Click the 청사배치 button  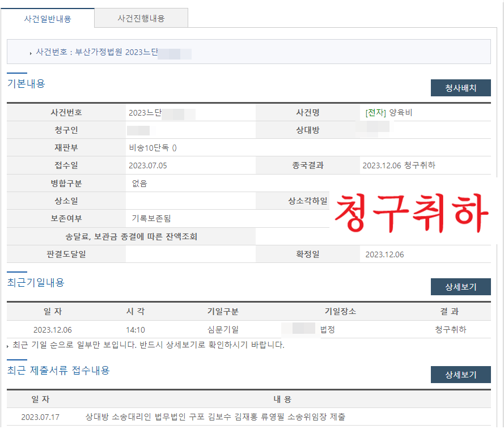click(x=460, y=88)
